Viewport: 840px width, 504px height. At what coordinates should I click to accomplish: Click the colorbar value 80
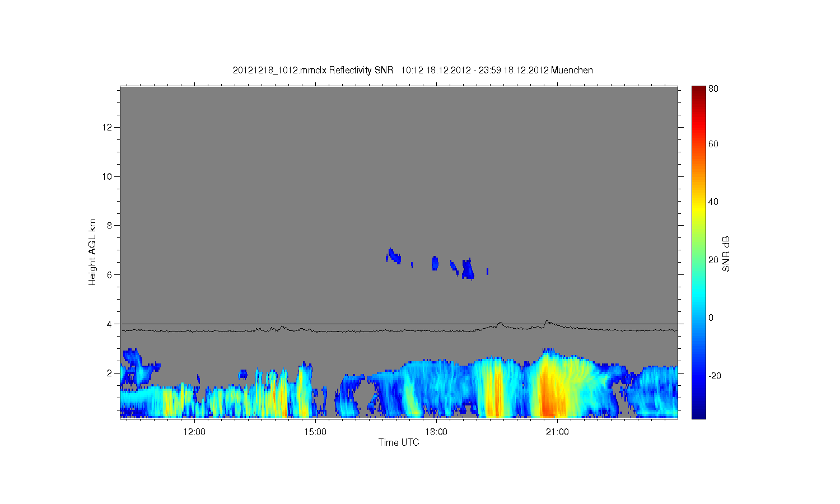click(713, 88)
